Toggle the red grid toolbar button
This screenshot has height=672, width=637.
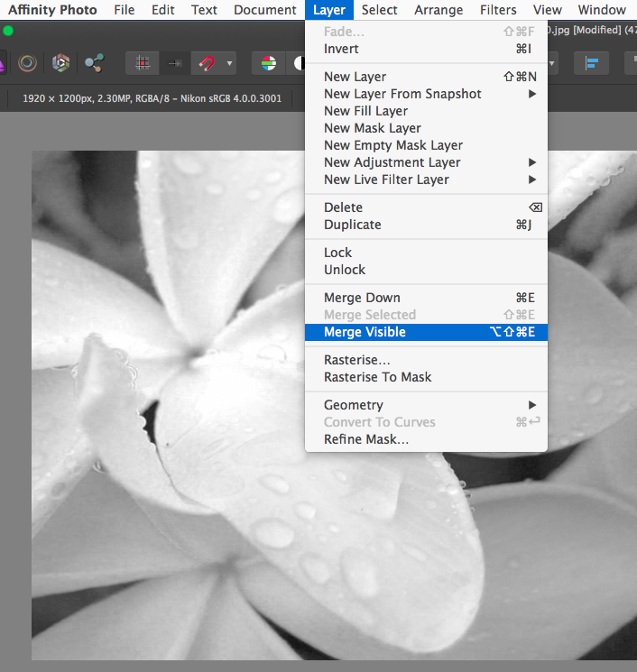143,63
